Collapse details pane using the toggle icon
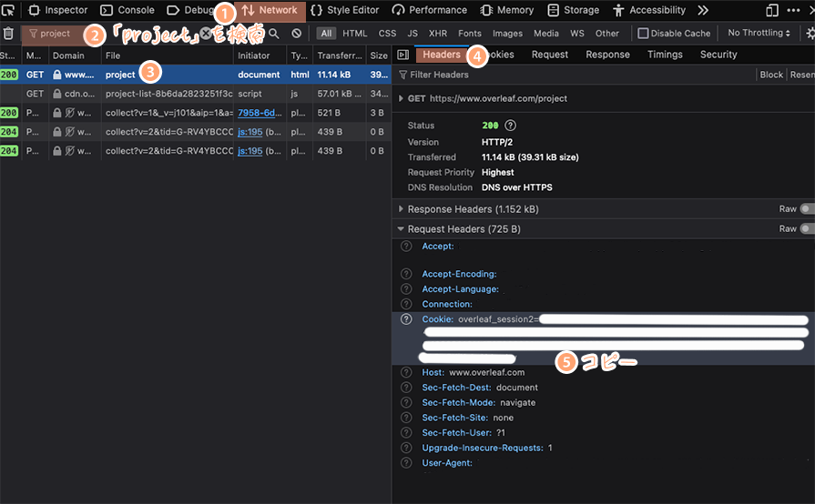This screenshot has height=504, width=815. click(x=402, y=55)
